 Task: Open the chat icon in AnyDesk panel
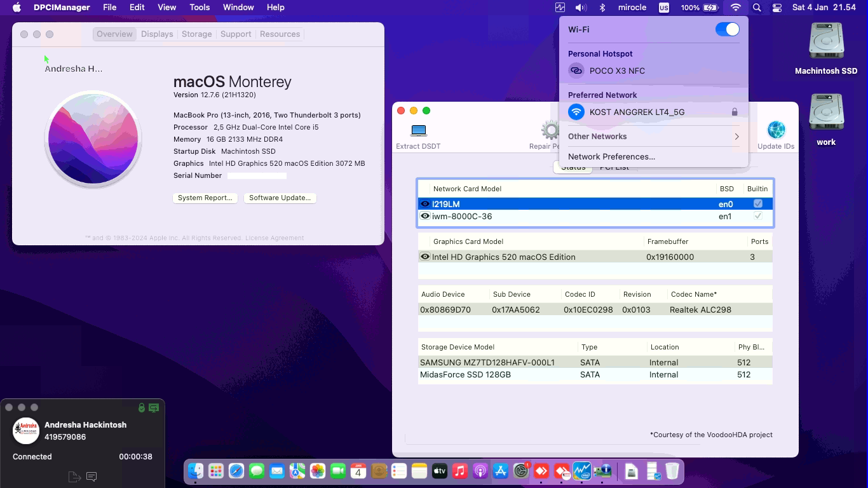tap(92, 477)
